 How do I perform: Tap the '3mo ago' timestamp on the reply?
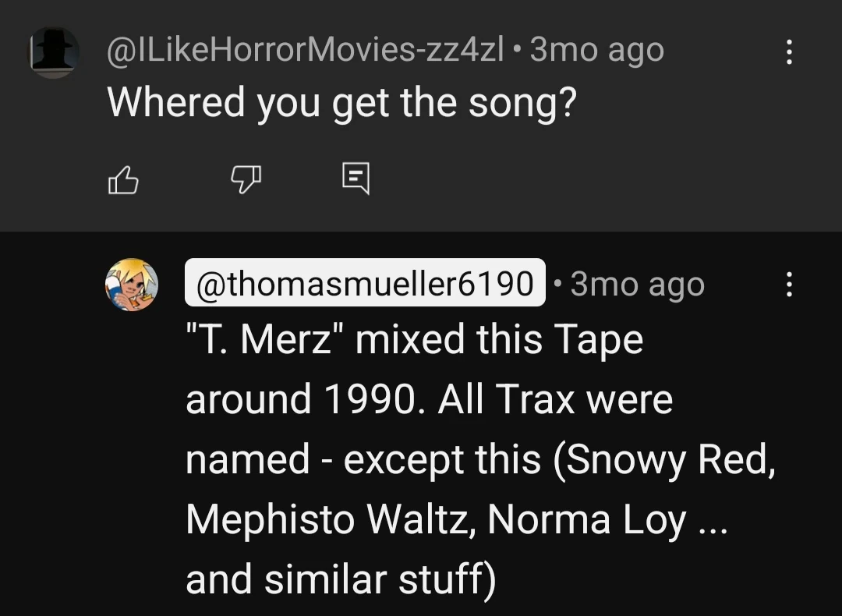(637, 285)
